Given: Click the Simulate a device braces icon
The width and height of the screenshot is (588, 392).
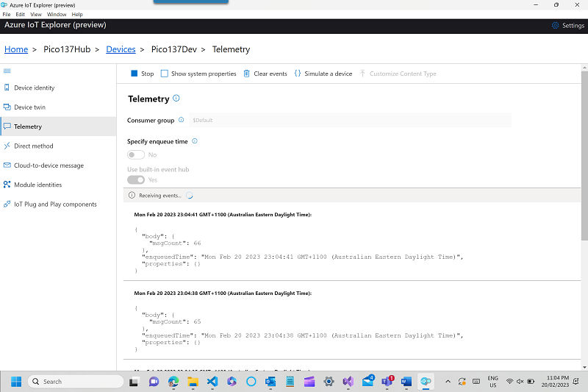Looking at the screenshot, I should 298,73.
